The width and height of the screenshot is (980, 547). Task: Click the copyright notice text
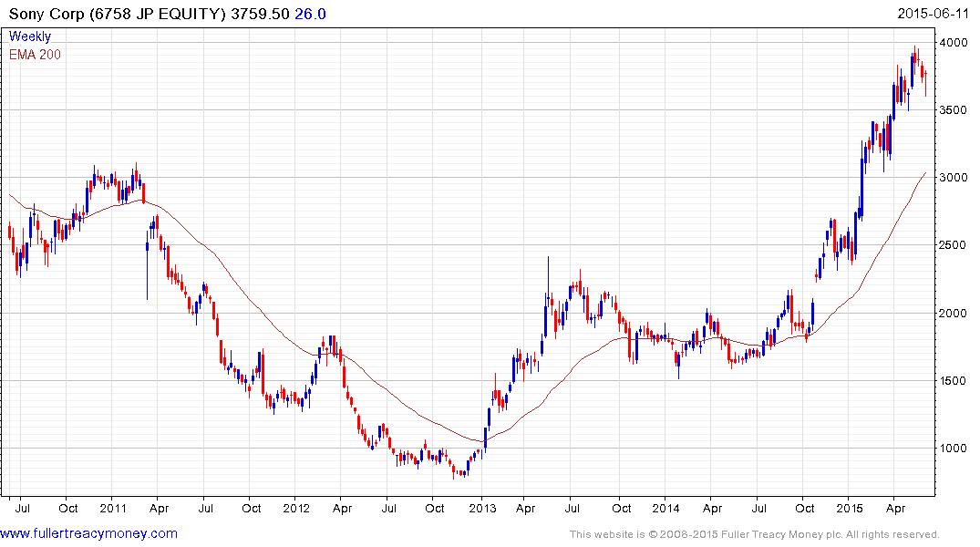pos(755,534)
